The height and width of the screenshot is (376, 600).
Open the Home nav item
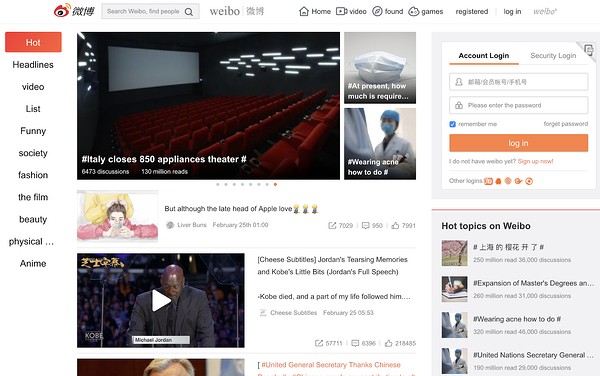(x=315, y=11)
